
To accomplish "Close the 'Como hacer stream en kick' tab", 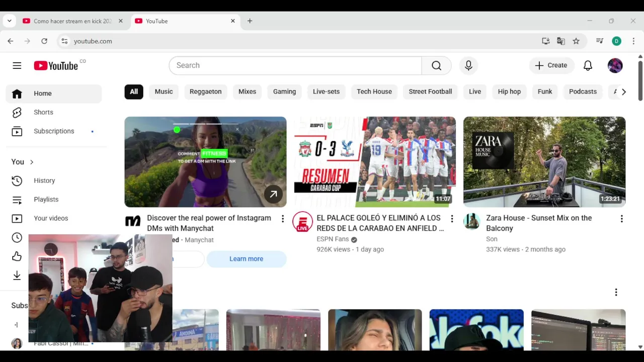I will pyautogui.click(x=120, y=21).
